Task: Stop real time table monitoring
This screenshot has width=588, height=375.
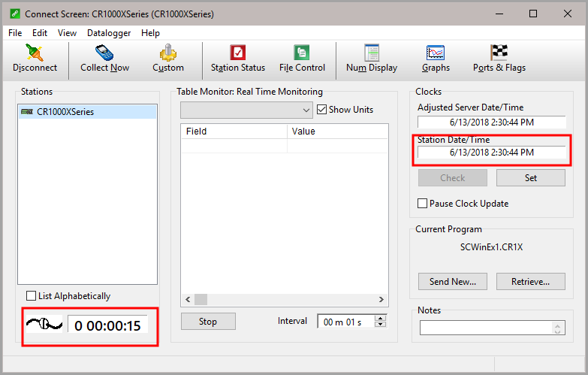Action: coord(208,322)
